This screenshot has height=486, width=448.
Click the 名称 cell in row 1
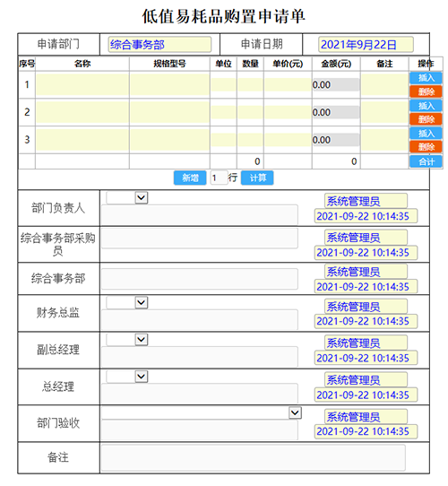(82, 84)
